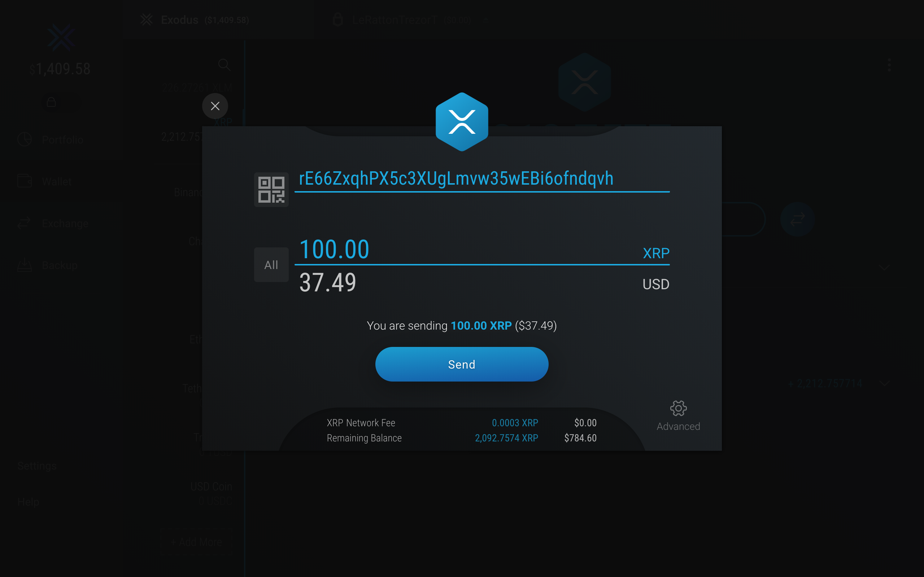The image size is (924, 577).
Task: Send the 100.00 XRP transaction
Action: coord(462,364)
